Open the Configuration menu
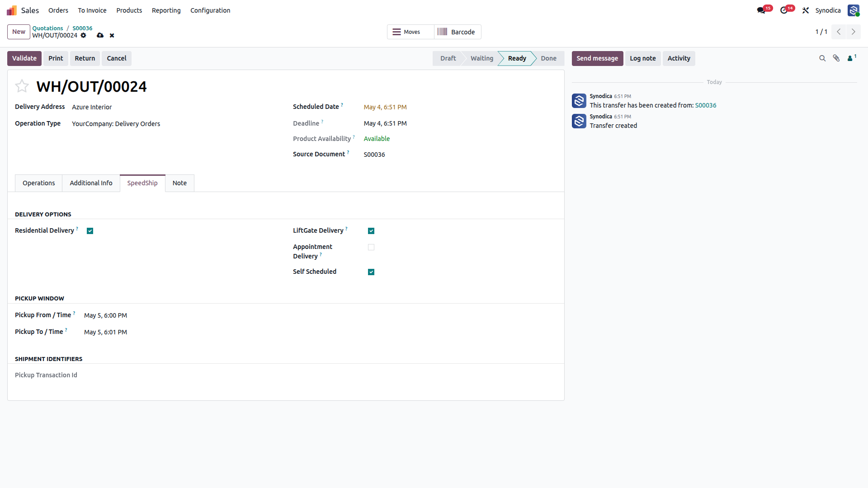Image resolution: width=868 pixels, height=488 pixels. click(210, 10)
